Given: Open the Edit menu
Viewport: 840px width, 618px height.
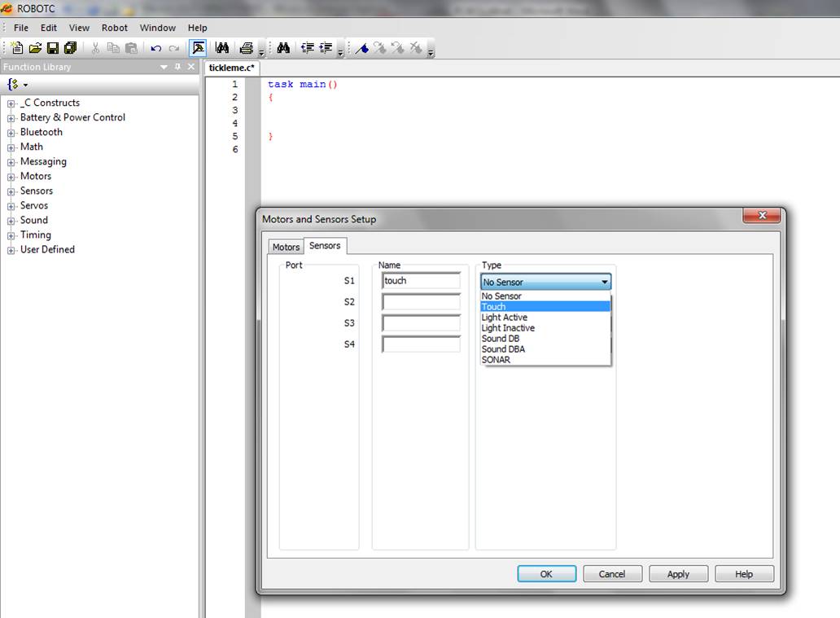Looking at the screenshot, I should [48, 28].
